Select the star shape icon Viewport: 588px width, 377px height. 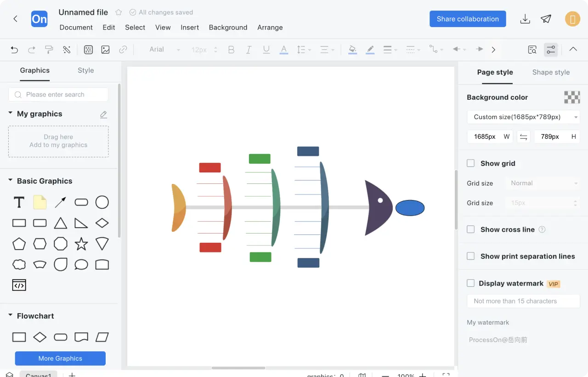[x=81, y=244]
